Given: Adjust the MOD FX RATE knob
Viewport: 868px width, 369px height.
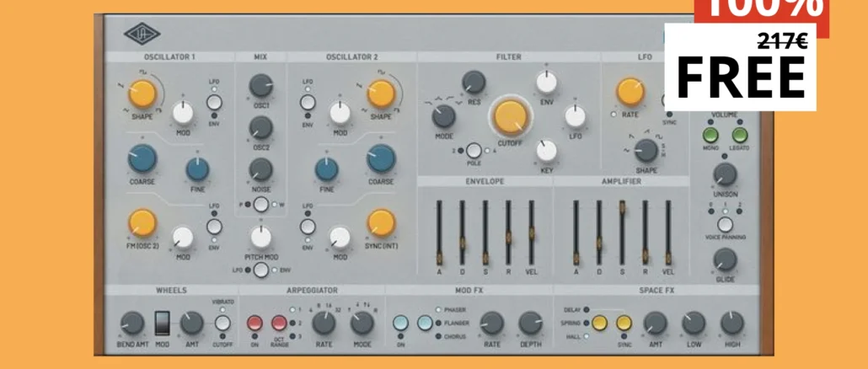Looking at the screenshot, I should pos(491,323).
